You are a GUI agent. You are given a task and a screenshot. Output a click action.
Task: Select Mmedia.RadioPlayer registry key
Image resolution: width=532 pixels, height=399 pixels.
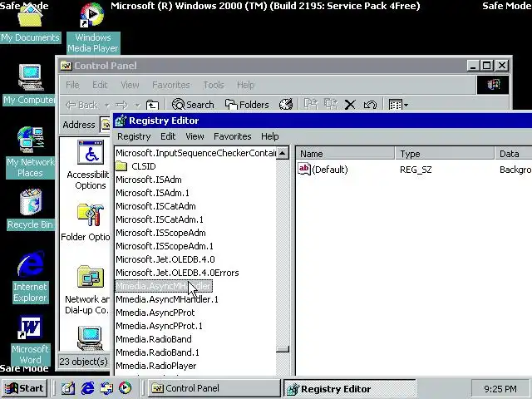tap(156, 366)
